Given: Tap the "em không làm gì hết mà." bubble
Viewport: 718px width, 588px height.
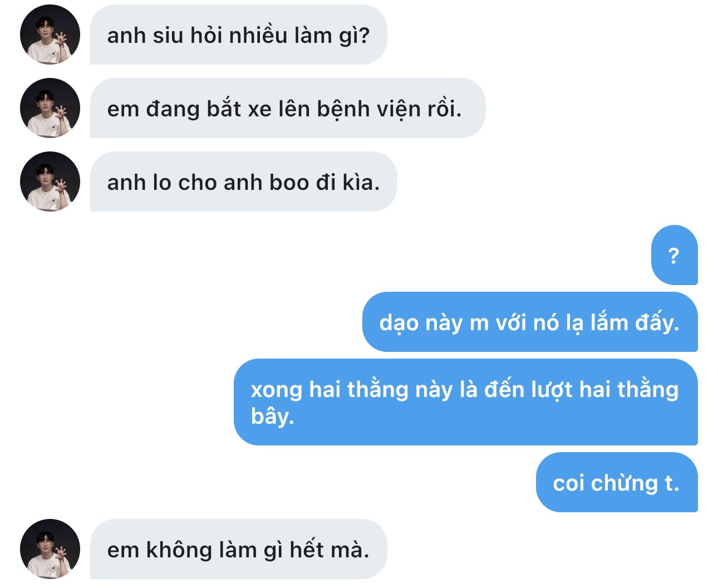Looking at the screenshot, I should 238,549.
